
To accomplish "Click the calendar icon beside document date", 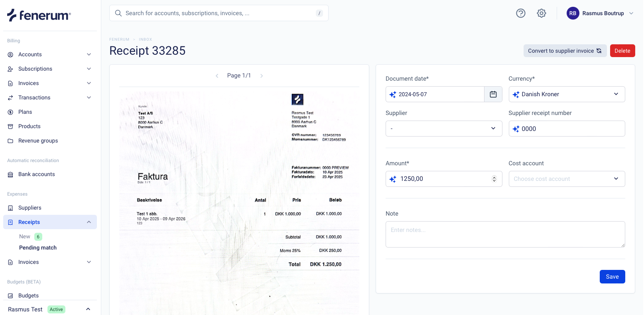I will tap(493, 94).
